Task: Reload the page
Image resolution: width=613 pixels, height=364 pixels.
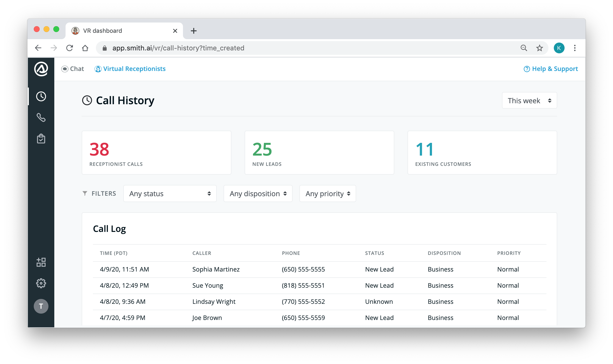Action: [70, 48]
